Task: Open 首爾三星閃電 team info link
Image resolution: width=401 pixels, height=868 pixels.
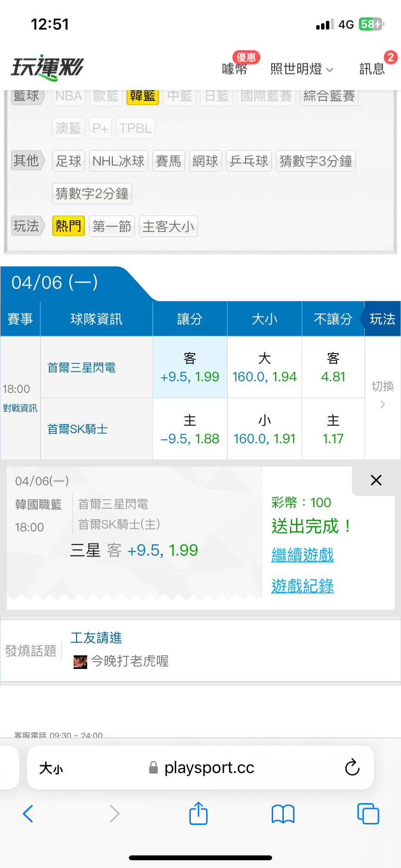Action: click(x=81, y=368)
